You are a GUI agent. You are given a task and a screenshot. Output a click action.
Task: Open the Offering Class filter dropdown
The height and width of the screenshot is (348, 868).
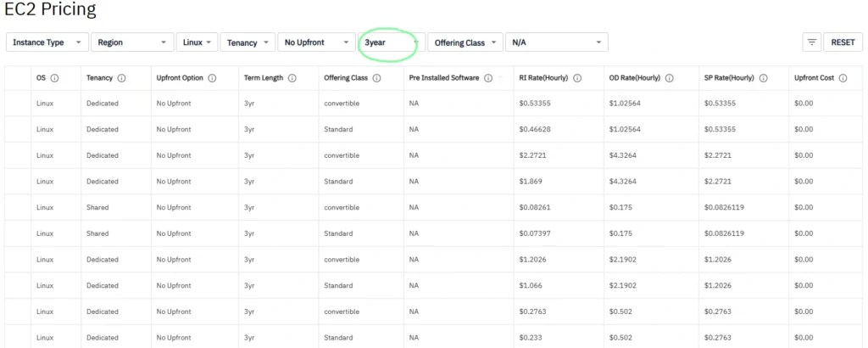pos(465,42)
